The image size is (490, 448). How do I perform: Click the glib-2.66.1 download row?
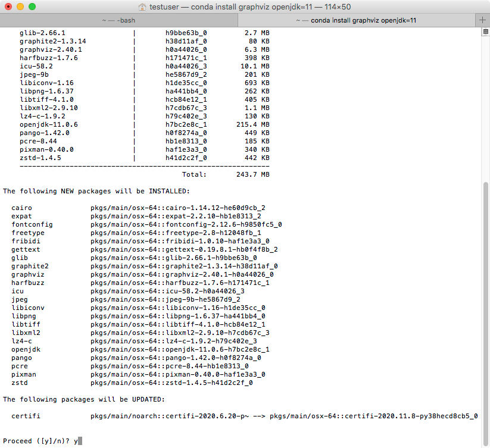point(144,33)
